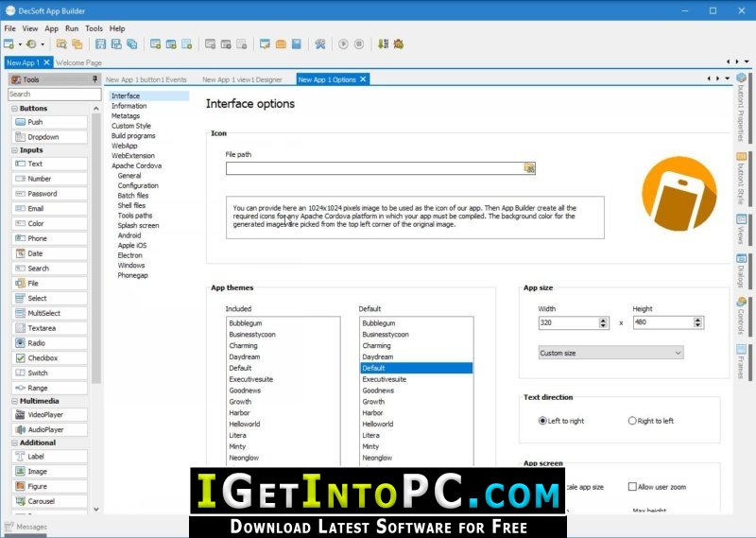
Task: Open the wrench and screwdriver Tools icon
Action: click(x=320, y=43)
